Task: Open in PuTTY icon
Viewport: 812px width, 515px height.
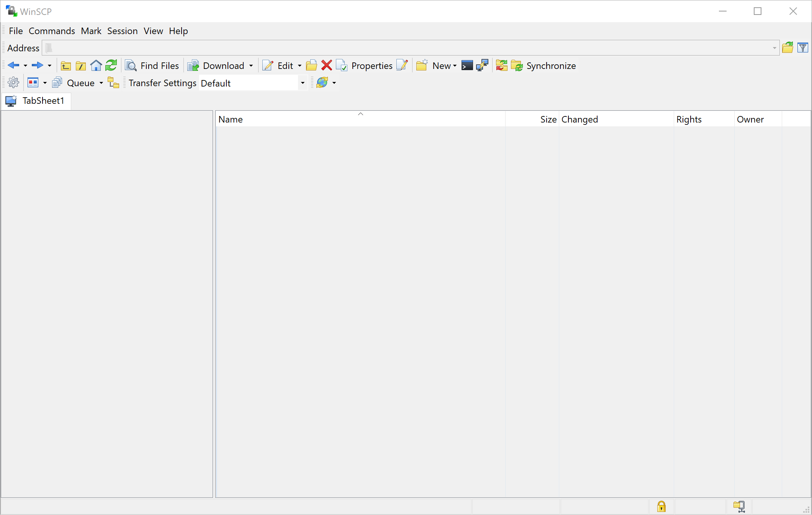Action: [482, 65]
